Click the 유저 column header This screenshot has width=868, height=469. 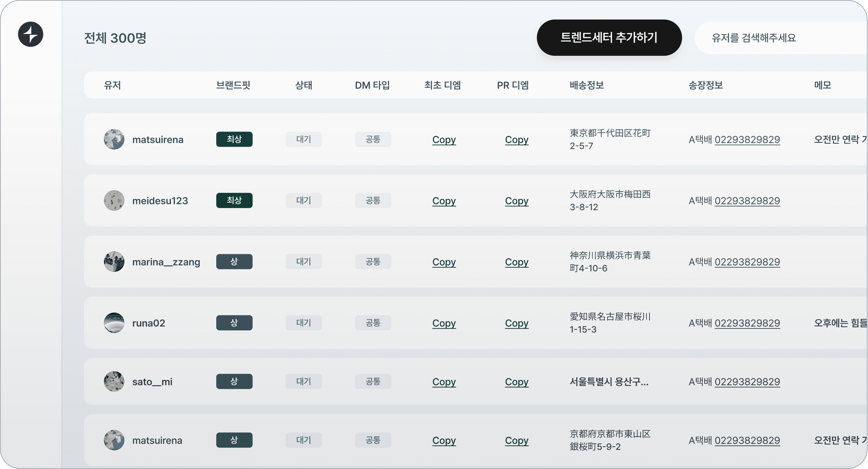pos(113,85)
